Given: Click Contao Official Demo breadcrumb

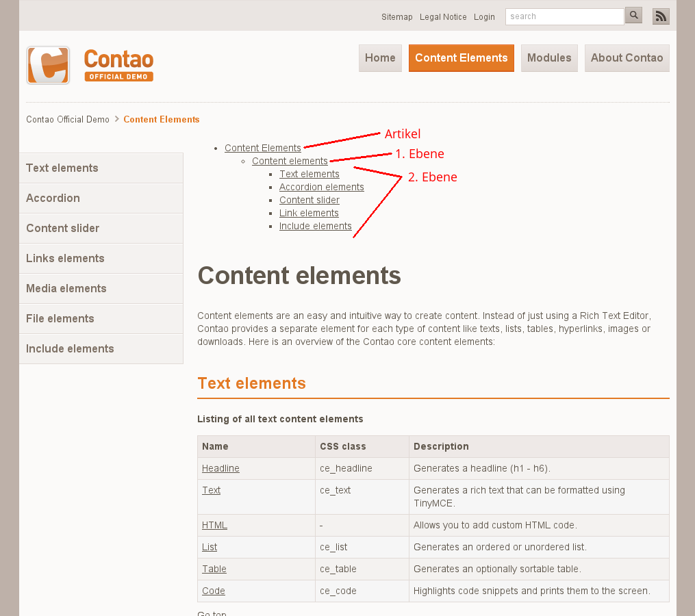Looking at the screenshot, I should (x=68, y=120).
